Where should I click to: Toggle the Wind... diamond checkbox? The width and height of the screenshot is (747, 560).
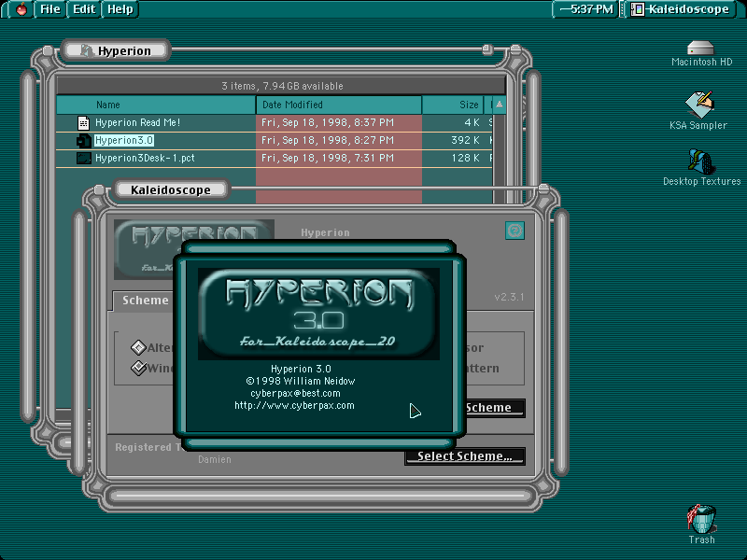click(138, 368)
